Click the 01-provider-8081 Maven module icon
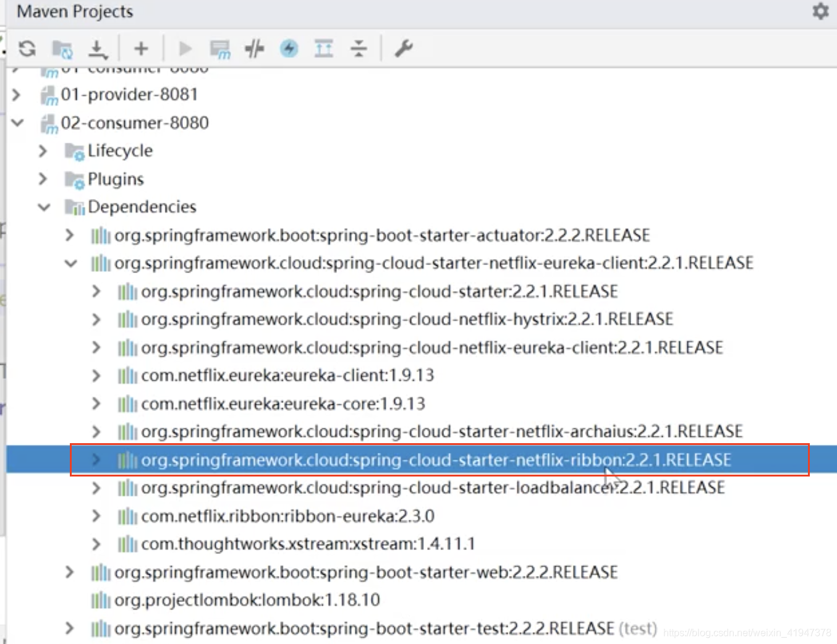This screenshot has height=644, width=837. pyautogui.click(x=49, y=96)
